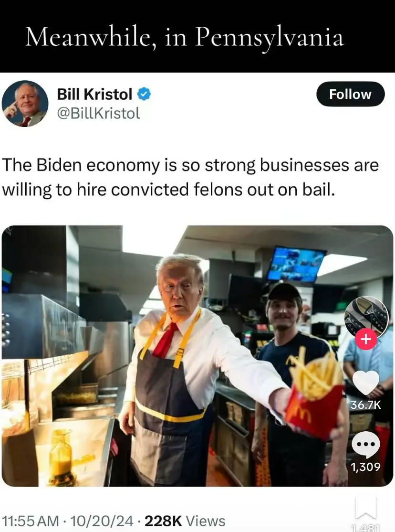Click the 1,309 comments count
This screenshot has width=395, height=532.
click(366, 467)
